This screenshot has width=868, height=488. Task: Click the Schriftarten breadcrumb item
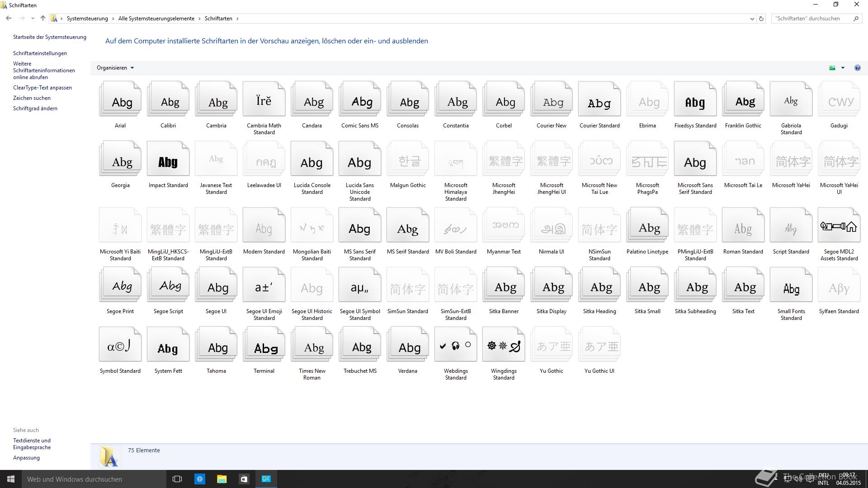point(218,19)
